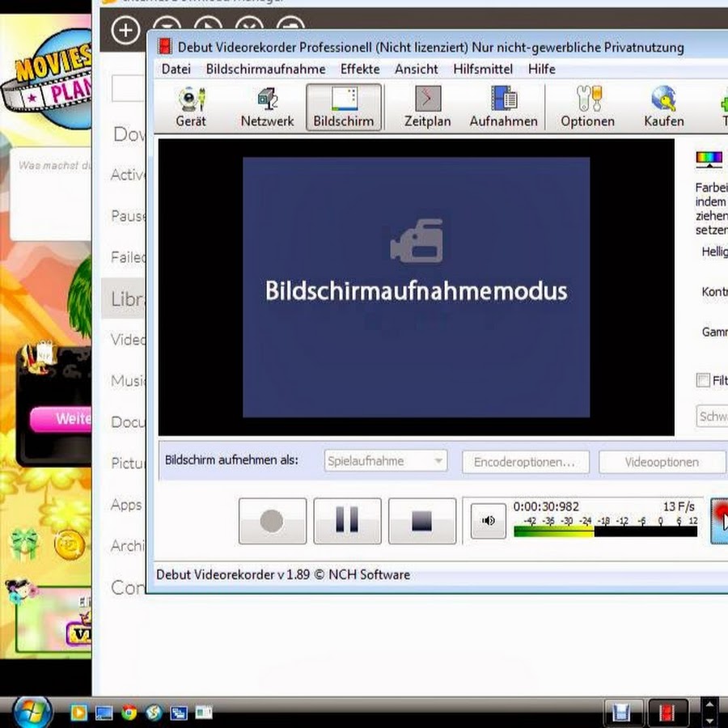Click the Bildschirmaufnahmemodus preview area
The height and width of the screenshot is (728, 728).
(x=417, y=287)
